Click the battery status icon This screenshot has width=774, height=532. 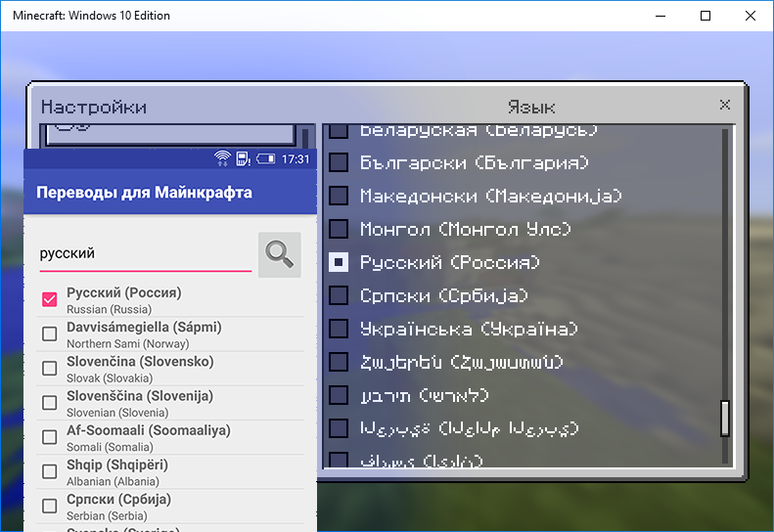click(264, 158)
